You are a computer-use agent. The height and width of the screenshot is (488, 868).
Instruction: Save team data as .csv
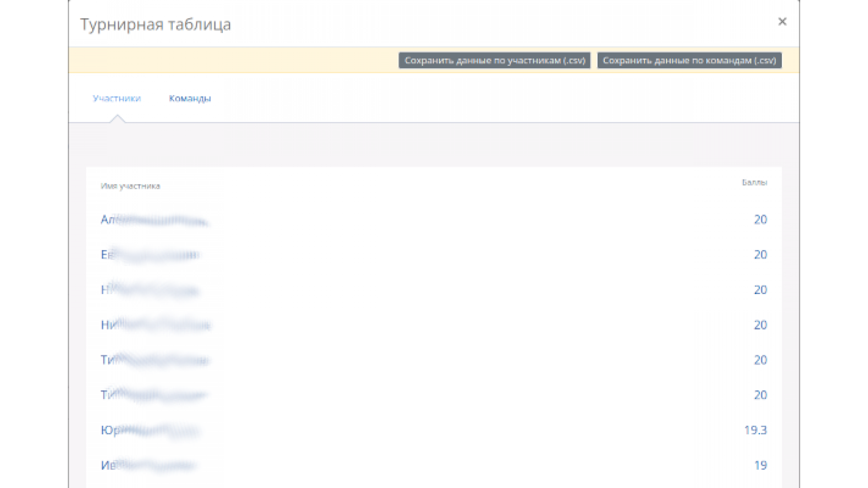[x=689, y=61]
